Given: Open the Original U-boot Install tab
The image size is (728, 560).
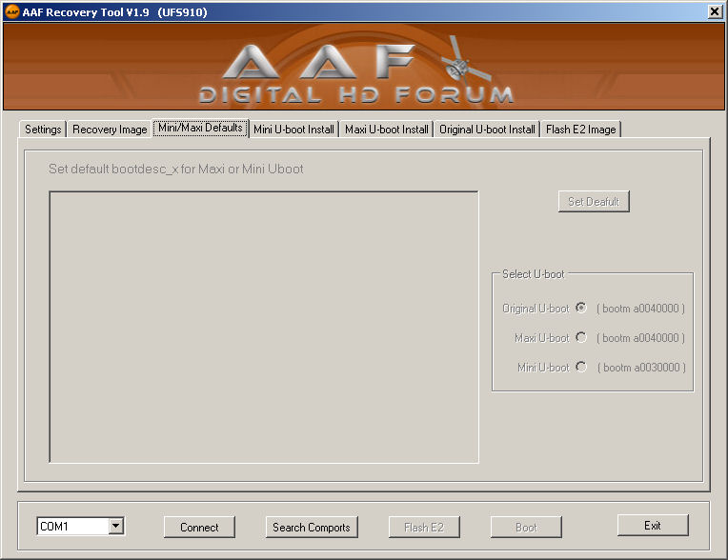Looking at the screenshot, I should click(487, 130).
